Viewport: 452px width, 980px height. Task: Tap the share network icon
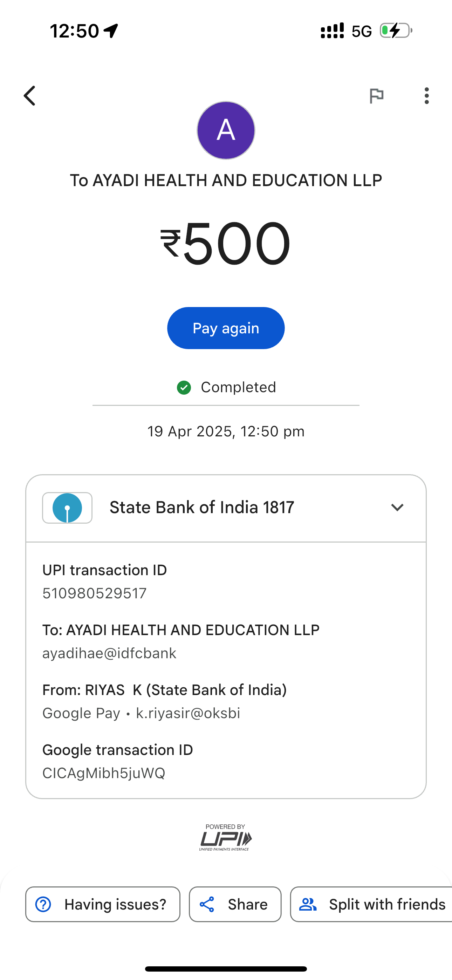point(207,904)
